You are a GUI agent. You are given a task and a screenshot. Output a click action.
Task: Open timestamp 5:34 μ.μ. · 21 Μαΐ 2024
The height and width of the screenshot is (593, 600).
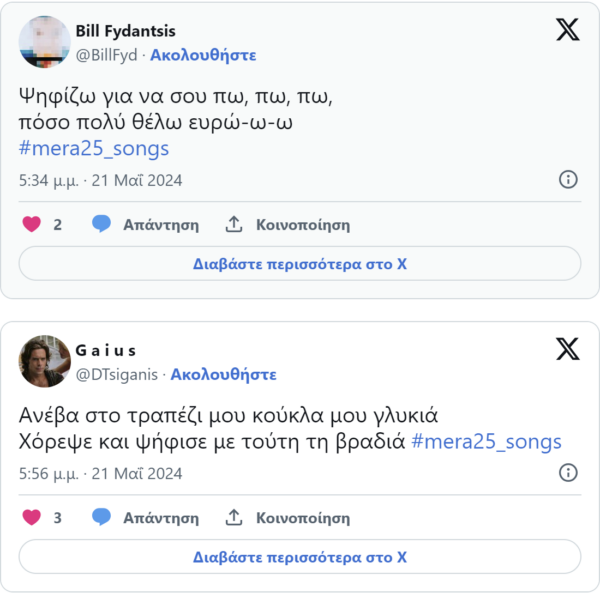click(x=100, y=181)
